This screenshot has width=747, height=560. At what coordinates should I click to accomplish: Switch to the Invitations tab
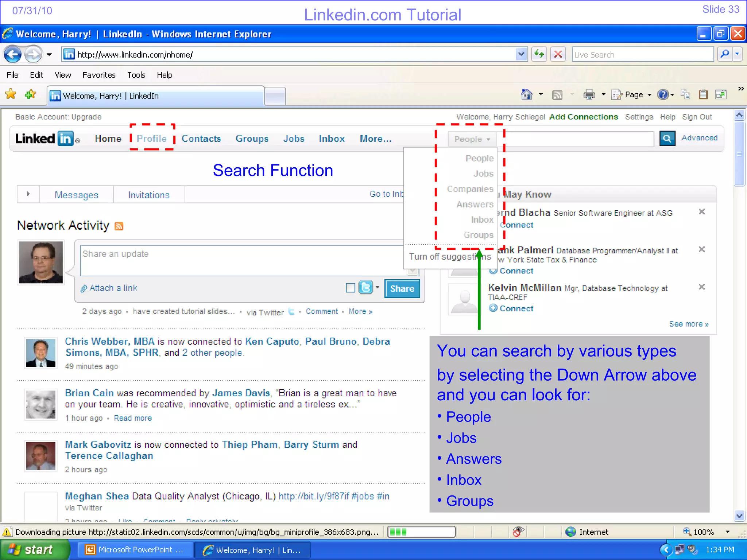point(149,195)
